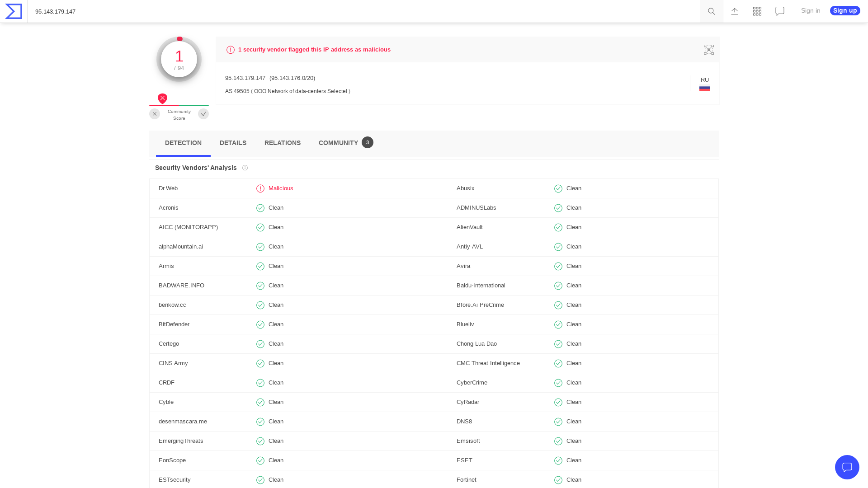The width and height of the screenshot is (868, 488).
Task: Open the Relations tab
Action: pos(283,143)
